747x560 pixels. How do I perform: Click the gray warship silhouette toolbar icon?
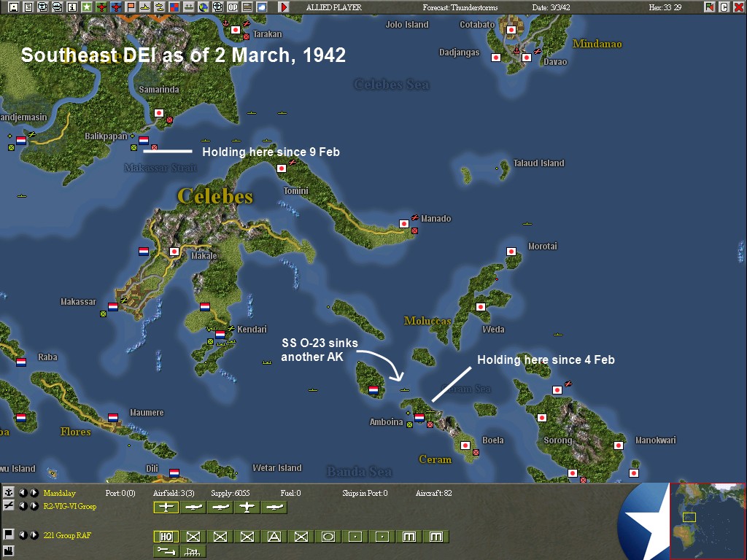(189, 7)
